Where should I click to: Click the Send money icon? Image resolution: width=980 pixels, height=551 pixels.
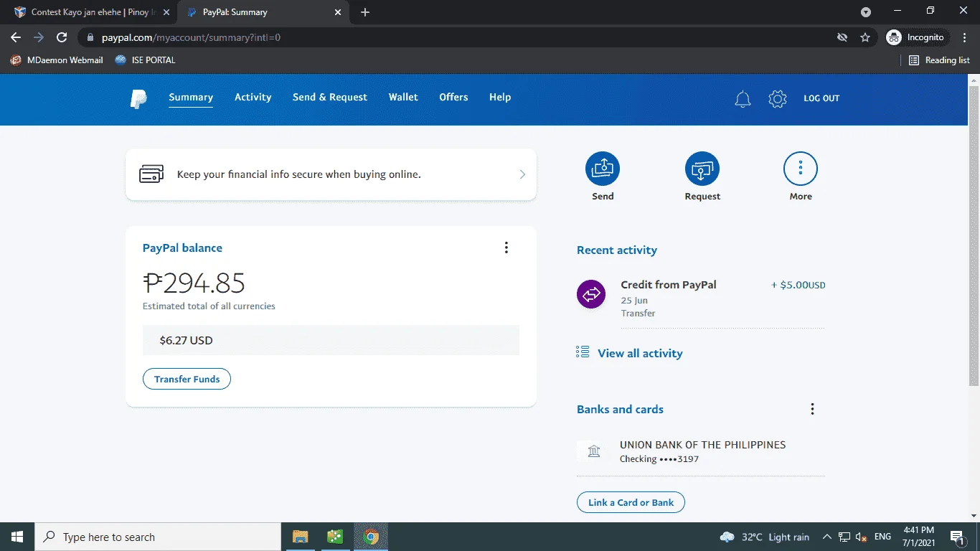[x=603, y=169]
